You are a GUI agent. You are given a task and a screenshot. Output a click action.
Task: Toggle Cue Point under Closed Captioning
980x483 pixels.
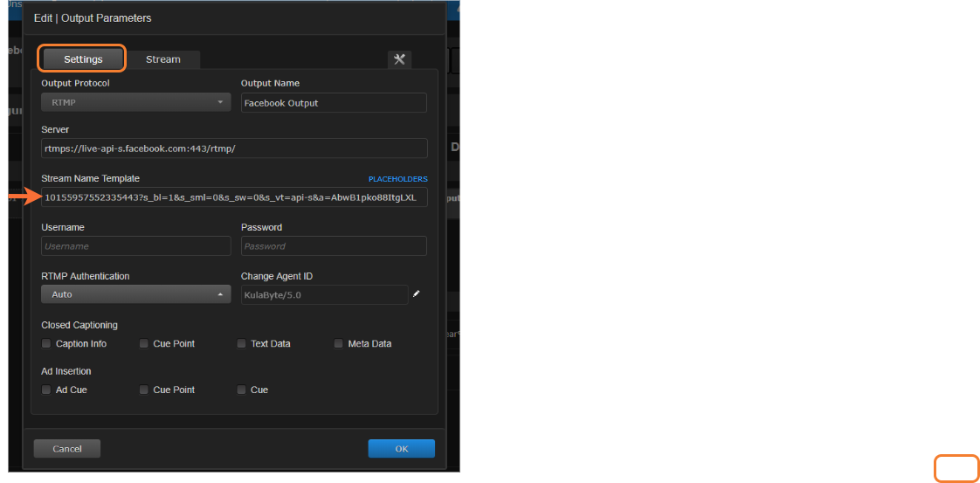point(144,344)
